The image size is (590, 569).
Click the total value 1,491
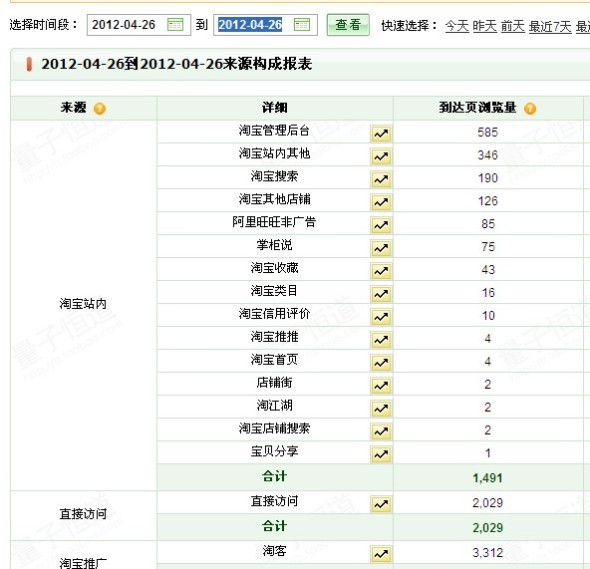tap(488, 478)
